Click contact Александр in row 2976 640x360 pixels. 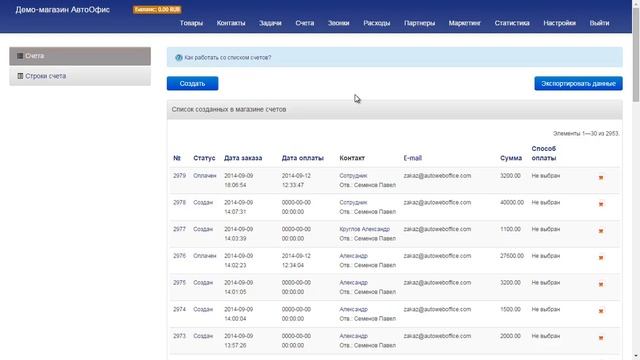click(353, 256)
